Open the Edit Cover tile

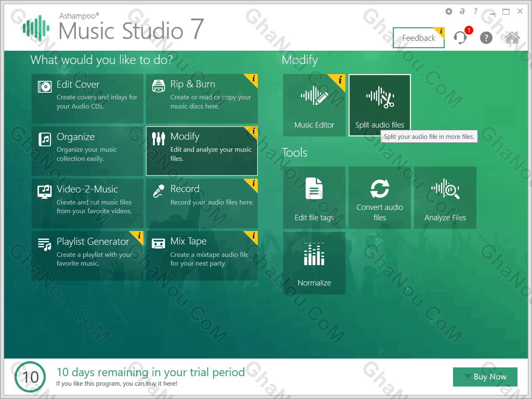tap(87, 99)
